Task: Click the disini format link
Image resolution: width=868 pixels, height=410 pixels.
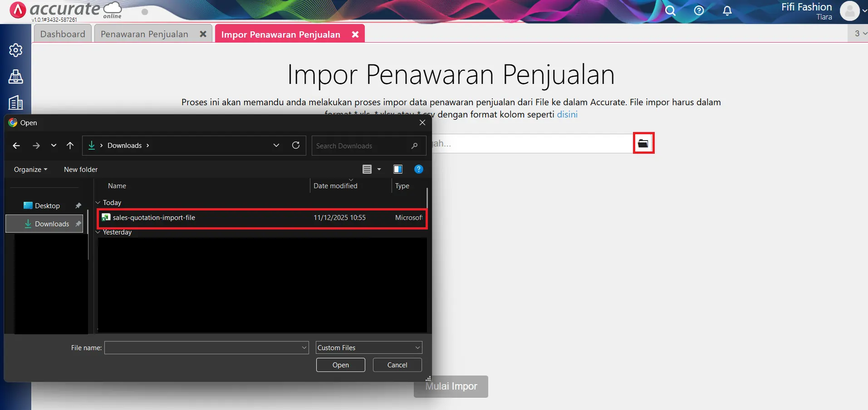Action: (567, 114)
